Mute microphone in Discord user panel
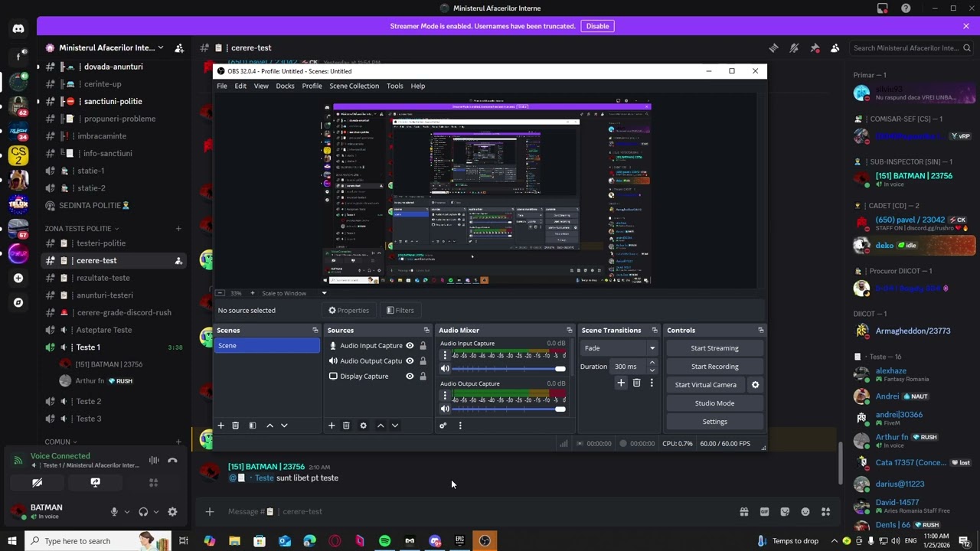Screen dimensions: 980x551 pos(114,512)
